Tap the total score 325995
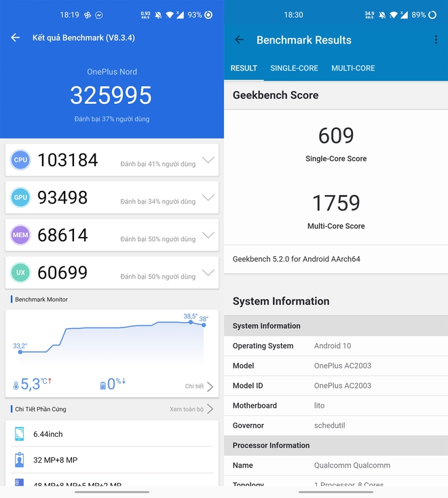448x498 pixels. 111,95
